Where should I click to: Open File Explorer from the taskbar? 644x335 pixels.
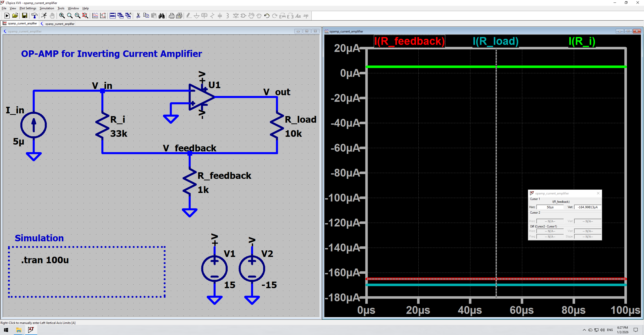click(x=19, y=330)
